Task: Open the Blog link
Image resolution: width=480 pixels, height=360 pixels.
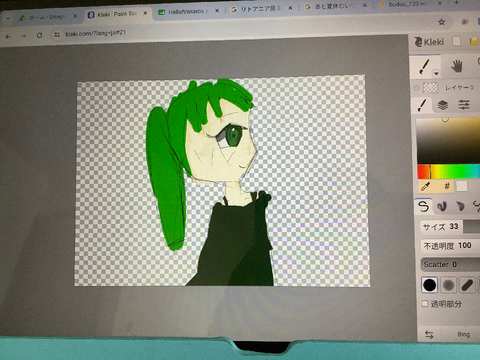Action: pos(463,334)
